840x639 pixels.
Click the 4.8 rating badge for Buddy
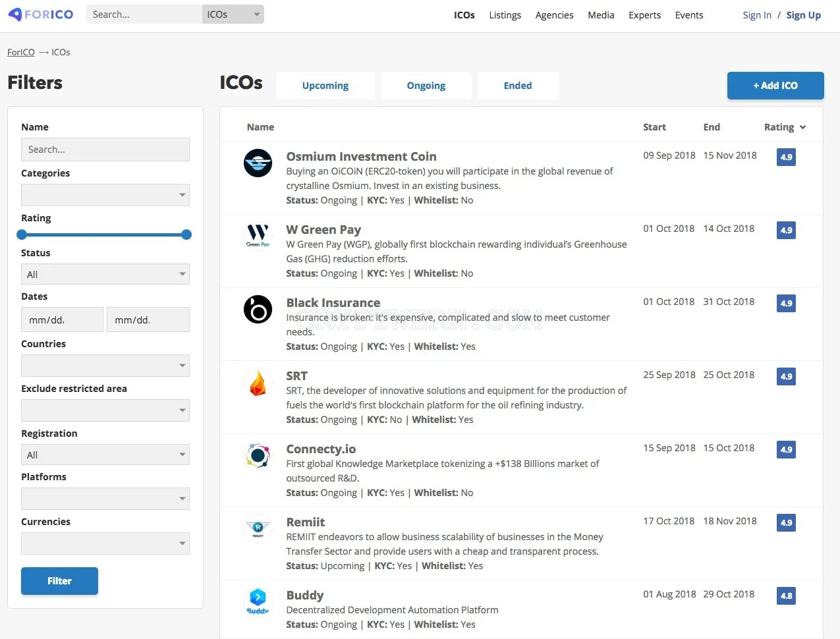[x=786, y=596]
